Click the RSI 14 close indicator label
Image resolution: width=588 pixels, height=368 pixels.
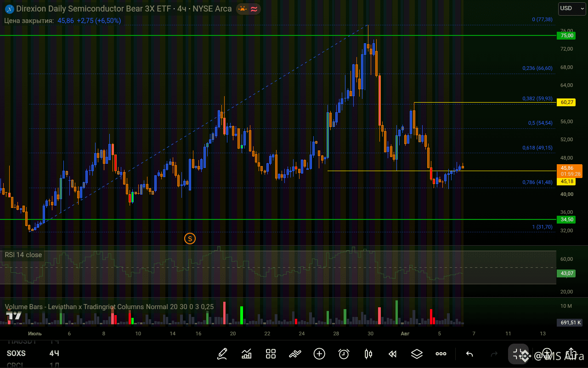click(x=23, y=255)
